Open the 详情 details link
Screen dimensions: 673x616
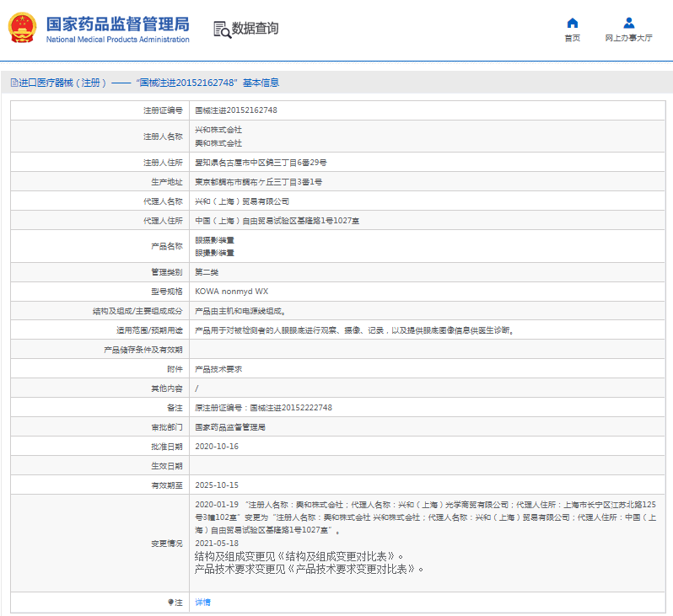tap(202, 603)
